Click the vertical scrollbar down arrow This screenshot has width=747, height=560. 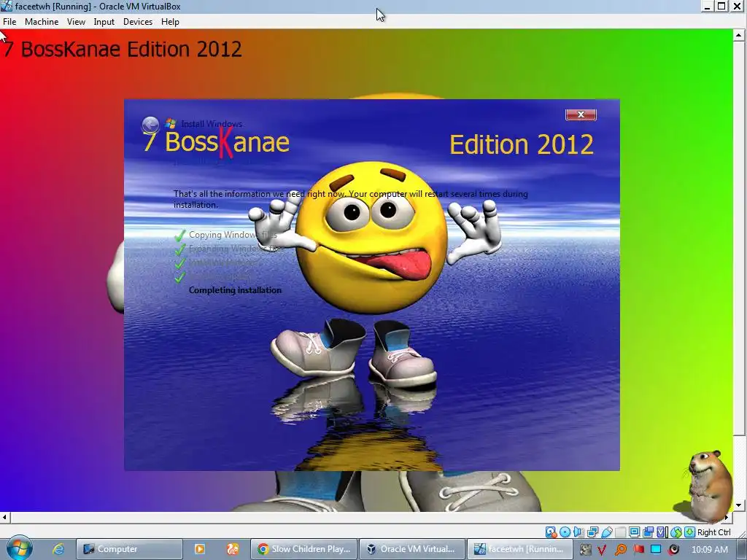(739, 505)
